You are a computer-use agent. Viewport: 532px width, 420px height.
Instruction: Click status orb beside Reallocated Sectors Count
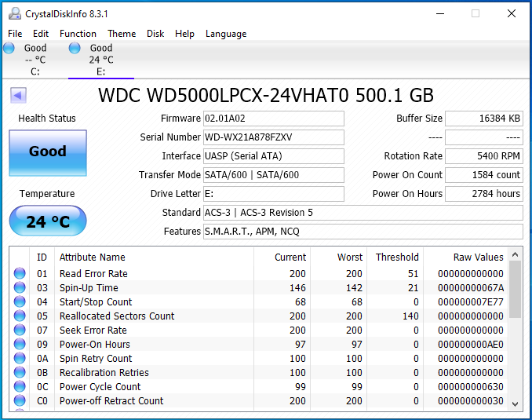click(20, 316)
